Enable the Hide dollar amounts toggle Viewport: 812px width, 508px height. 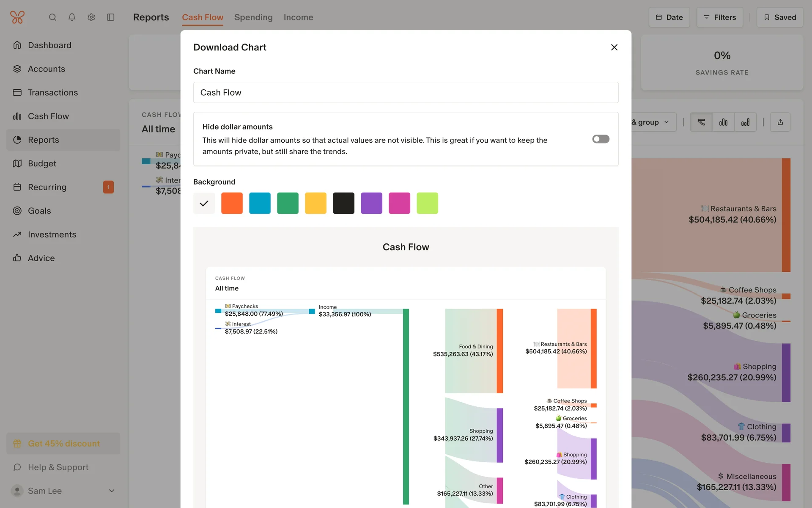point(600,139)
